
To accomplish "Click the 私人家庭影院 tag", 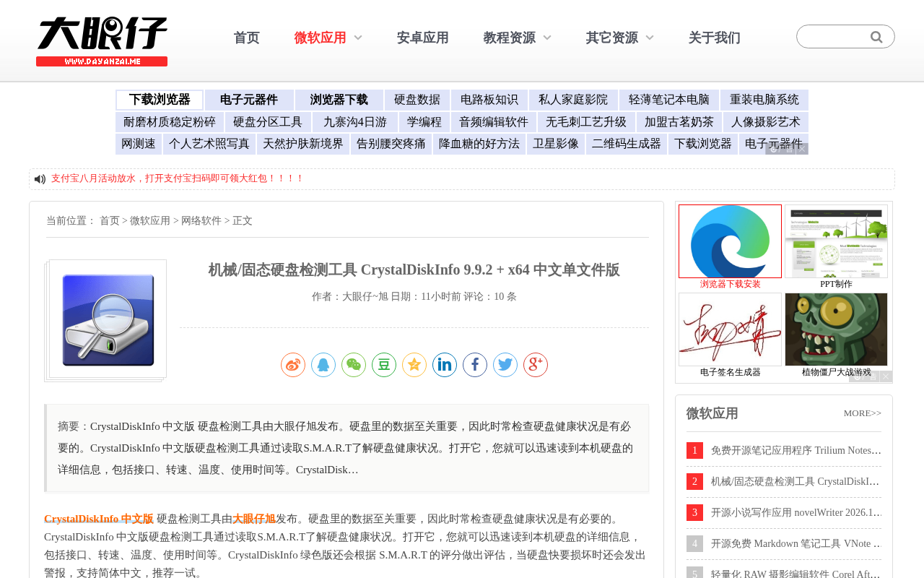I will click(x=573, y=100).
